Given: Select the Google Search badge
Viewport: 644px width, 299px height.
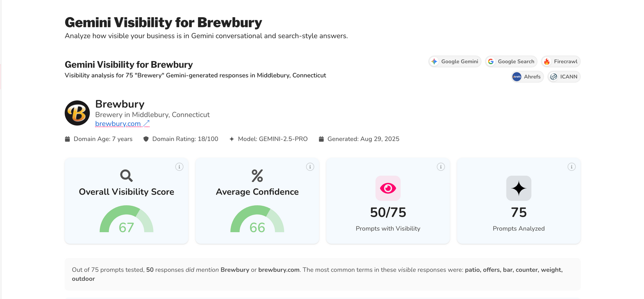Looking at the screenshot, I should tap(511, 61).
